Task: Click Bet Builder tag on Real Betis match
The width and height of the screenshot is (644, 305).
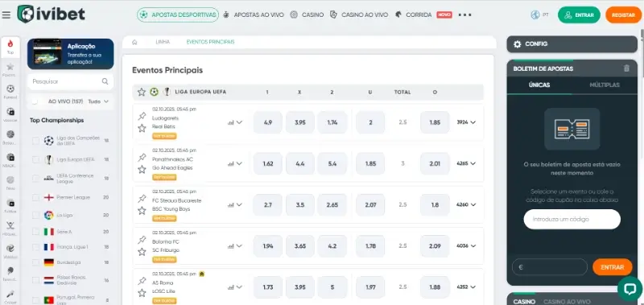Action: [x=164, y=136]
